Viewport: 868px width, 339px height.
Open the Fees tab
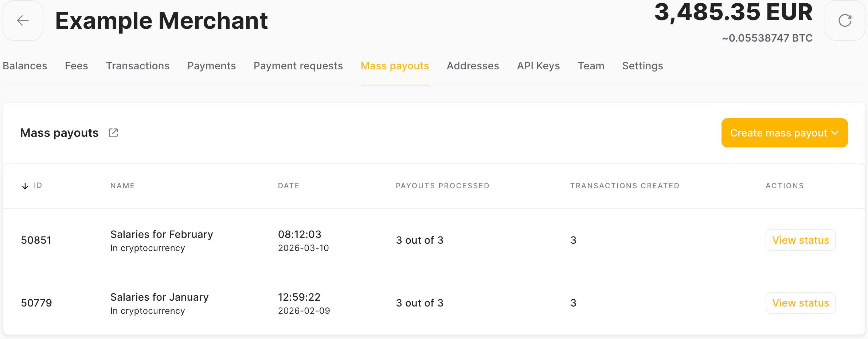pos(77,66)
